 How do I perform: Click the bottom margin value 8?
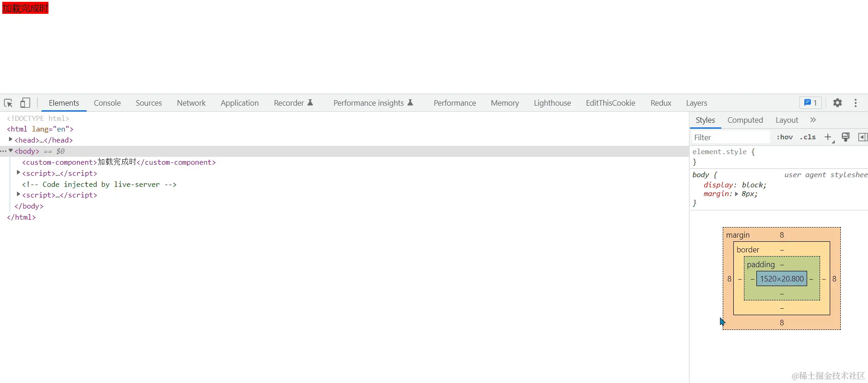(782, 323)
